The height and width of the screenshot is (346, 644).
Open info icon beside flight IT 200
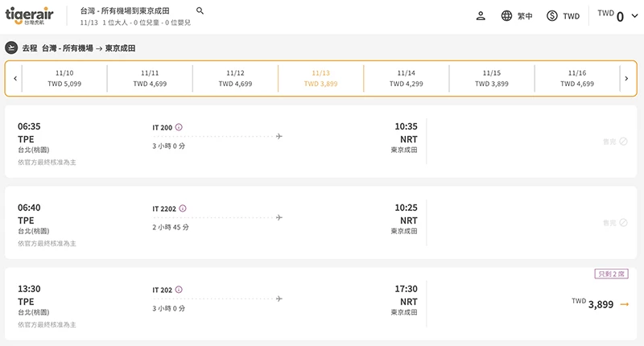tap(179, 127)
